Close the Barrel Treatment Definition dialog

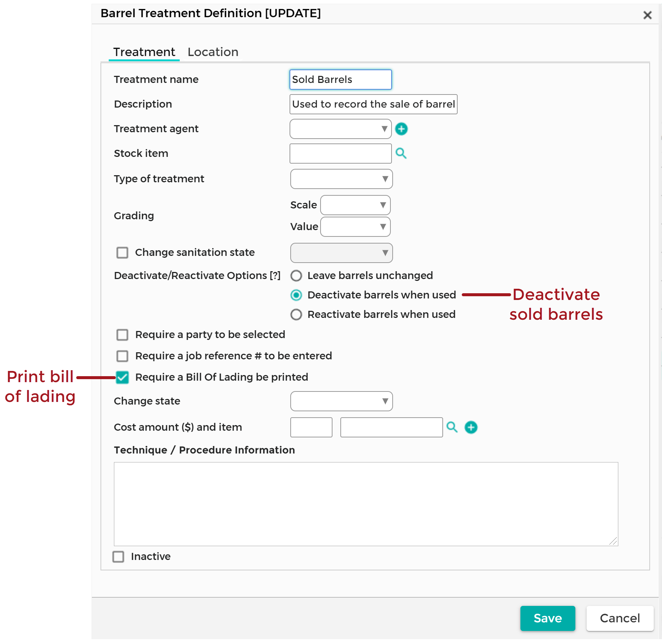[x=647, y=15]
